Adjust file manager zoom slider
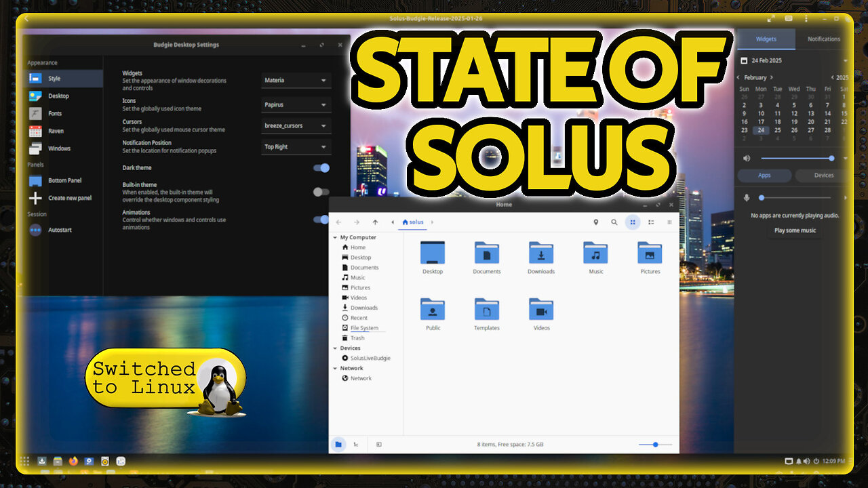Image resolution: width=868 pixels, height=488 pixels. click(655, 445)
